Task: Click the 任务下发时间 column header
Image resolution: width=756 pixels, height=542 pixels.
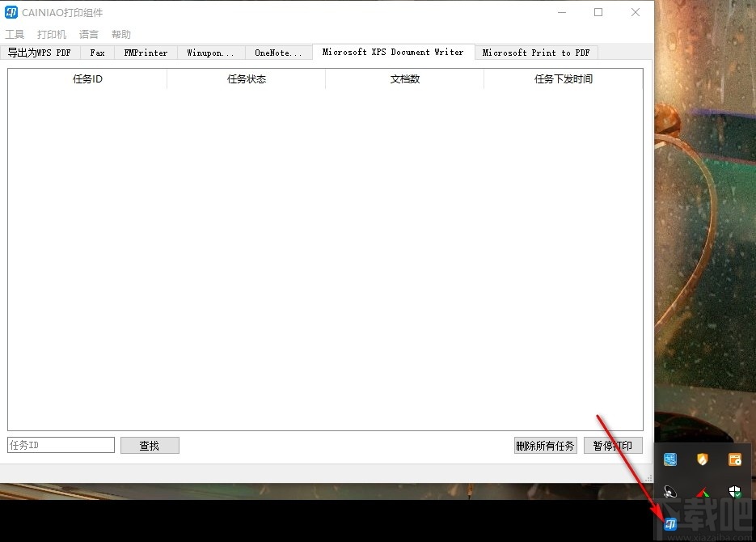Action: 563,79
